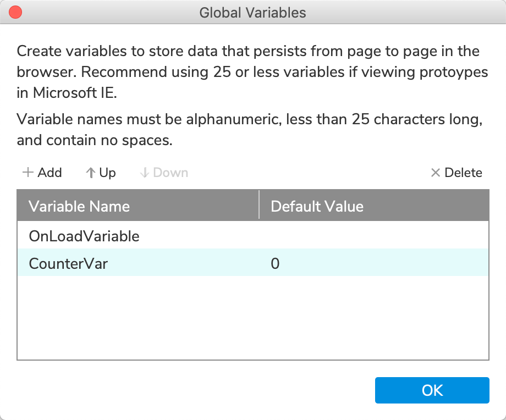Screen dimensions: 506x420
Task: Click the empty default value of OnLoadVariable
Action: 374,236
